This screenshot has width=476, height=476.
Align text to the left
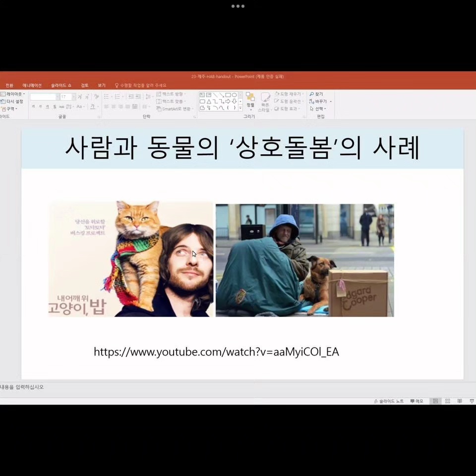click(106, 107)
